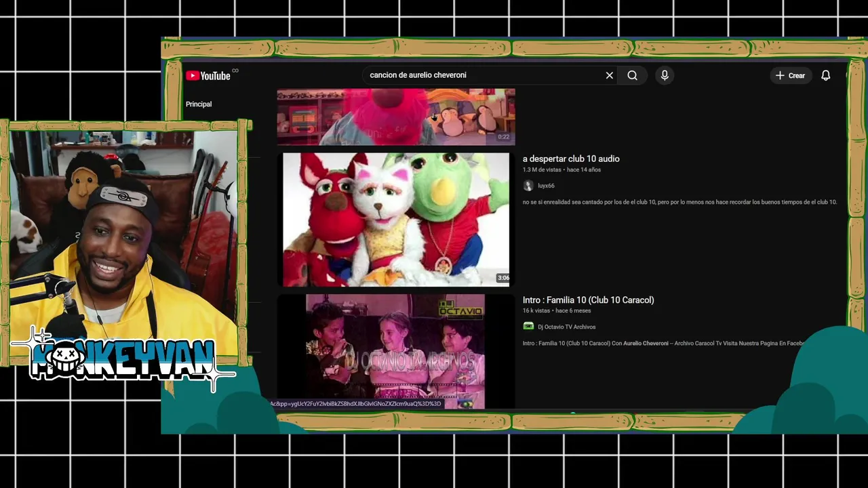Image resolution: width=868 pixels, height=488 pixels.
Task: Open the 'Intro : Familia 10' video thumbnail
Action: tap(396, 351)
